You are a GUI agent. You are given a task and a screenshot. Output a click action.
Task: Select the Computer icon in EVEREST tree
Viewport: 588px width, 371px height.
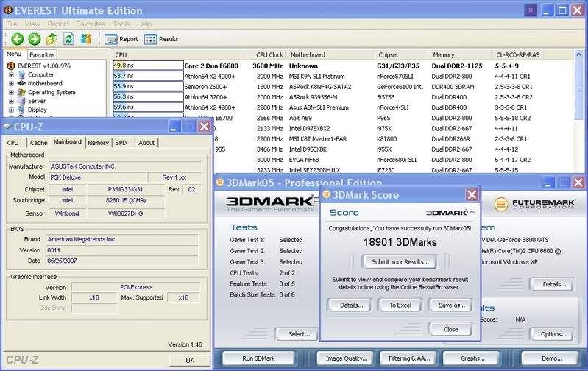[x=22, y=74]
